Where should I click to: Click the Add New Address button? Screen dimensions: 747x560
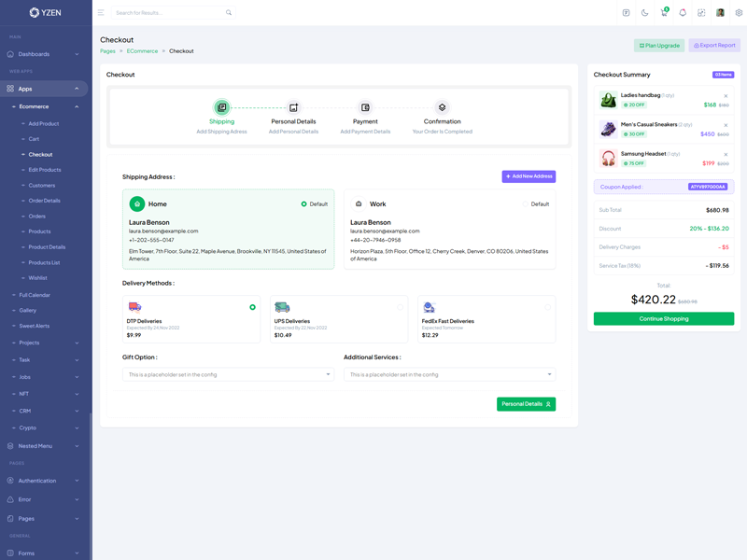click(x=529, y=176)
